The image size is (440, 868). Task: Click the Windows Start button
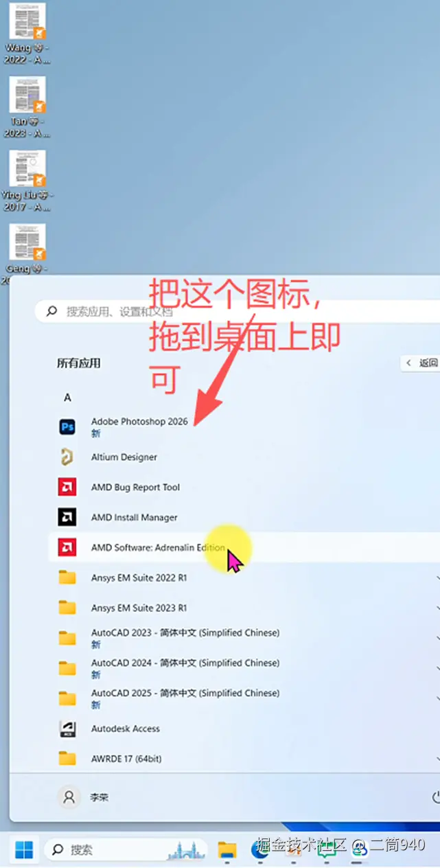coord(24,850)
